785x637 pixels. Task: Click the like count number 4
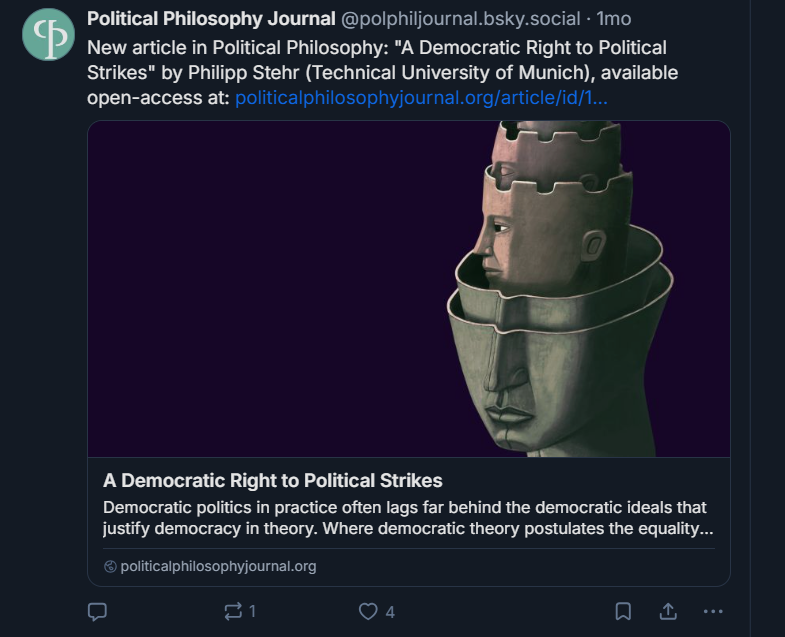390,612
